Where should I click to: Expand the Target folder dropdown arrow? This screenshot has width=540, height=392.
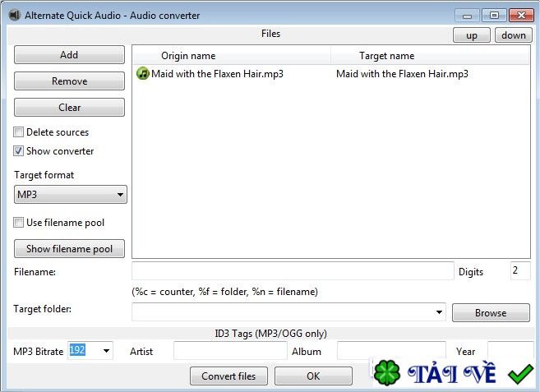pyautogui.click(x=439, y=312)
